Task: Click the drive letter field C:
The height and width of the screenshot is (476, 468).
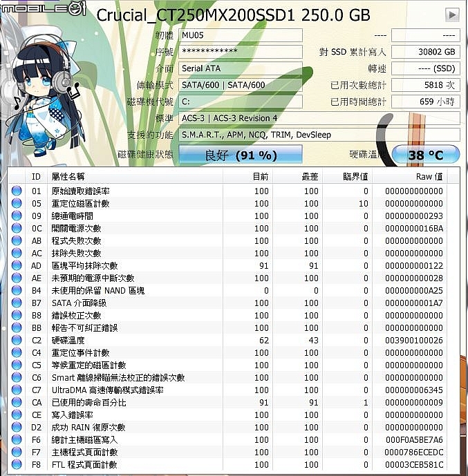Action: (x=241, y=102)
